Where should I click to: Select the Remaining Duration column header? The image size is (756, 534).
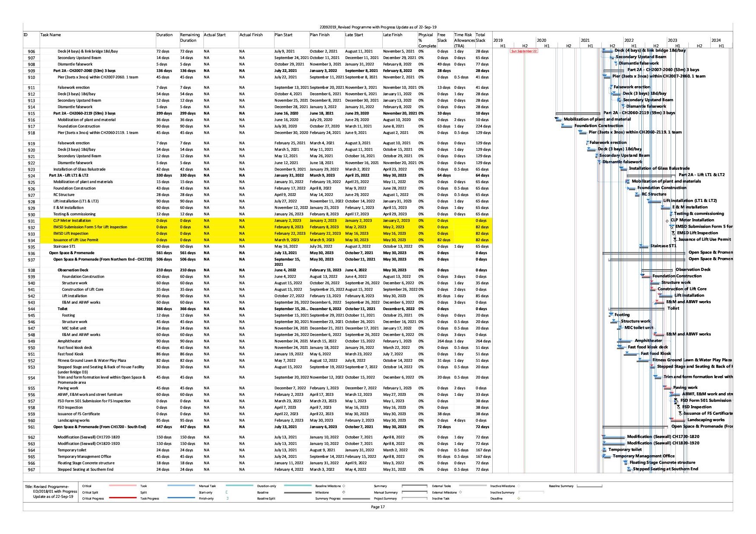click(190, 37)
